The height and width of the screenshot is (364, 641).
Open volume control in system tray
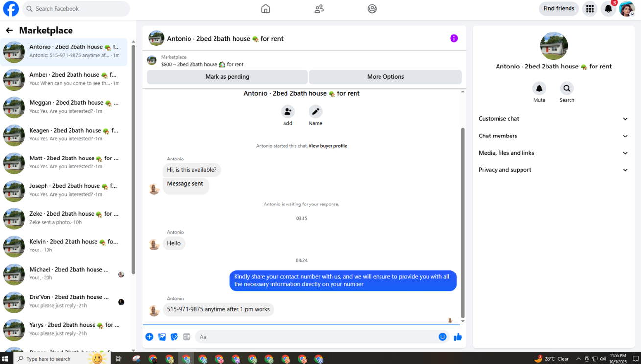click(603, 359)
